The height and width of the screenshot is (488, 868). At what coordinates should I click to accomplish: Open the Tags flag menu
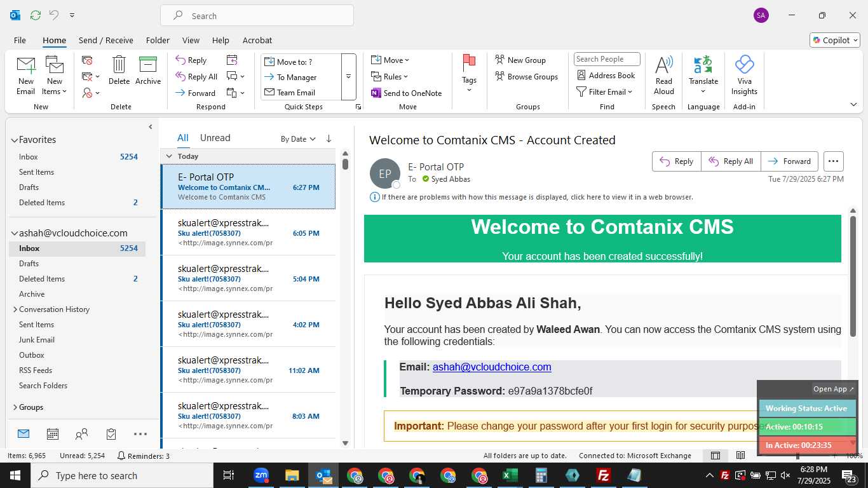[x=469, y=73]
